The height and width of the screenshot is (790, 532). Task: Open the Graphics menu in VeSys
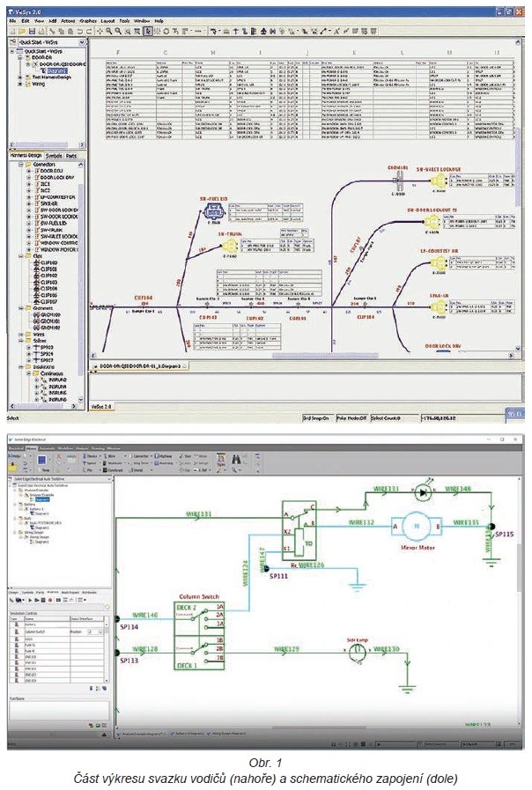click(88, 19)
